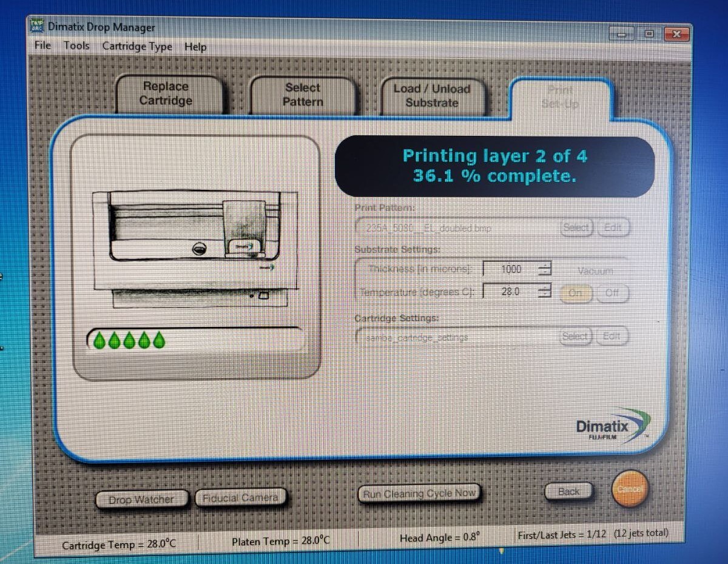Switch to the Select Pattern tab

coord(302,95)
